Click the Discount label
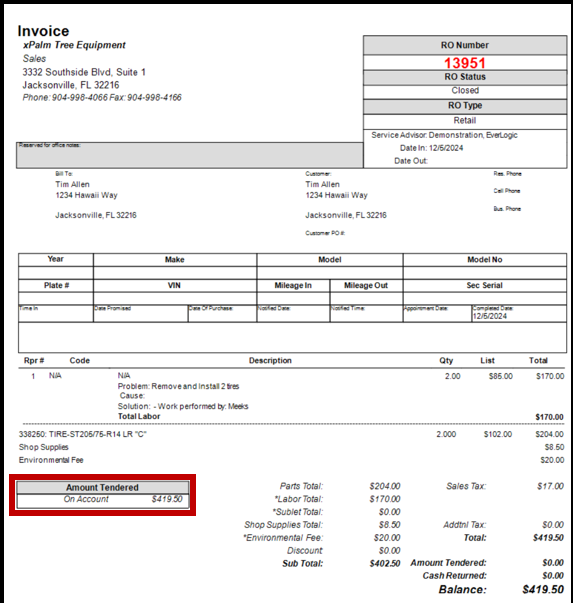The width and height of the screenshot is (573, 603). pyautogui.click(x=305, y=551)
